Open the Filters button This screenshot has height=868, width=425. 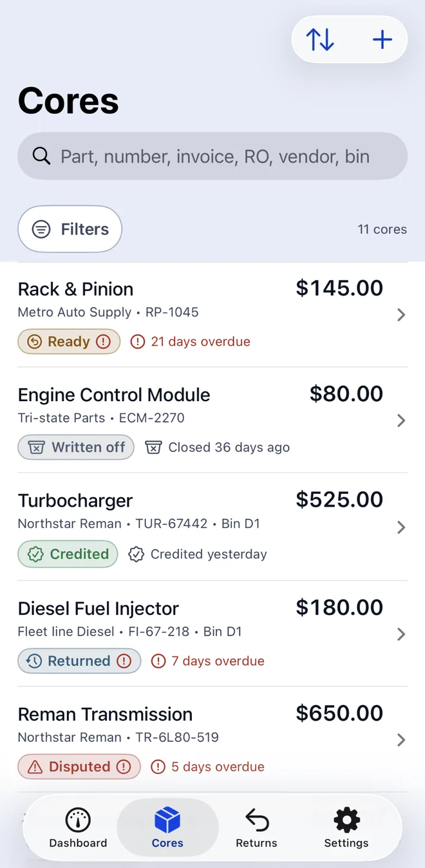click(x=70, y=229)
